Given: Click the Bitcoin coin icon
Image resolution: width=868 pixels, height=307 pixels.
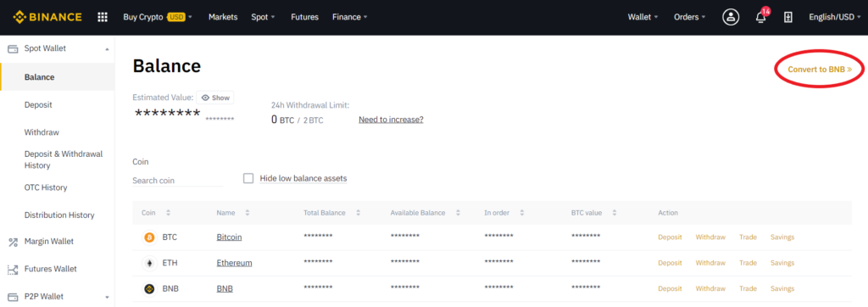Looking at the screenshot, I should [149, 237].
